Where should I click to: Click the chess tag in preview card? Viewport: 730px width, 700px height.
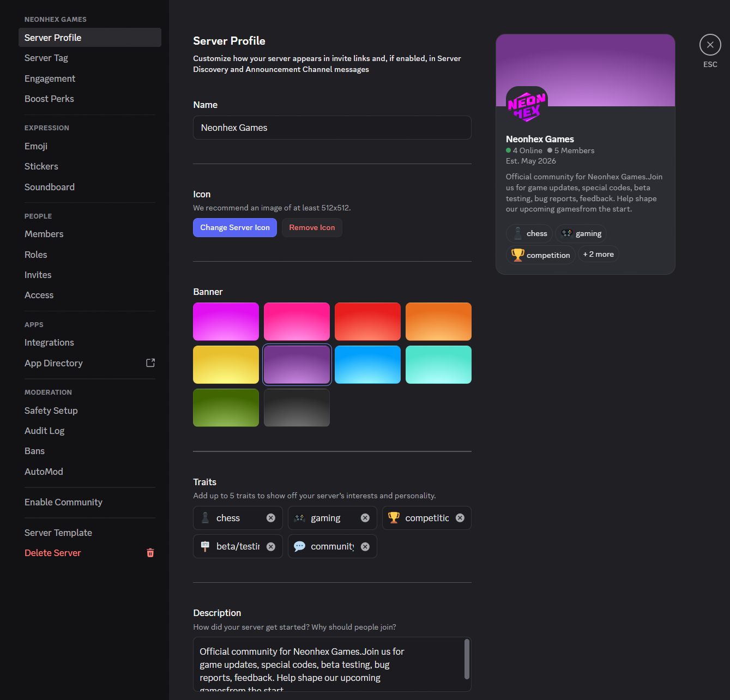[x=529, y=233]
